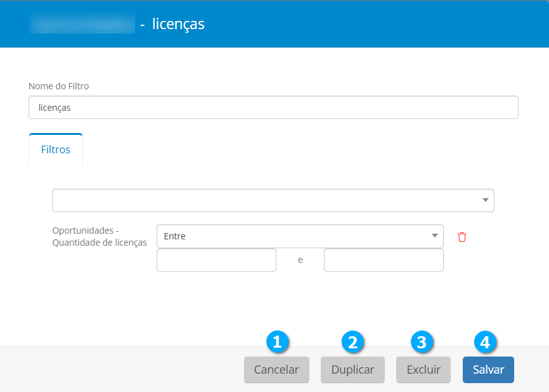Save the filter with the Salvar button
Image resolution: width=549 pixels, height=392 pixels.
[488, 370]
